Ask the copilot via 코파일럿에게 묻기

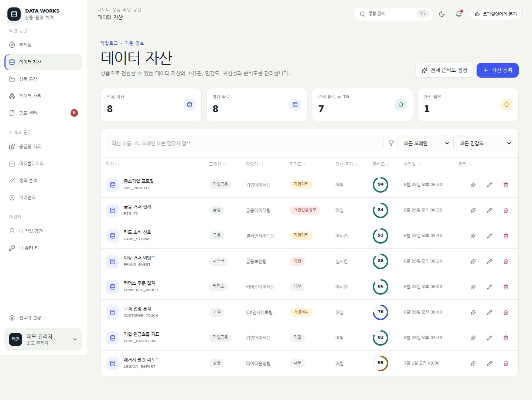coord(496,14)
